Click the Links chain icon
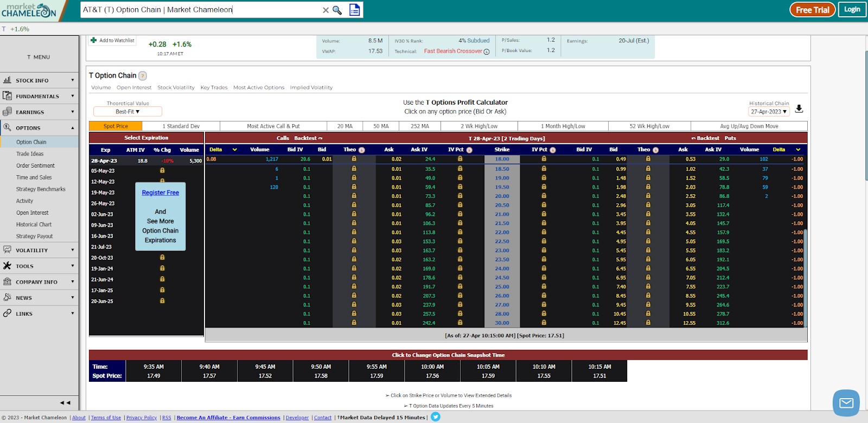Viewport: 868px width, 423px height. coord(7,313)
